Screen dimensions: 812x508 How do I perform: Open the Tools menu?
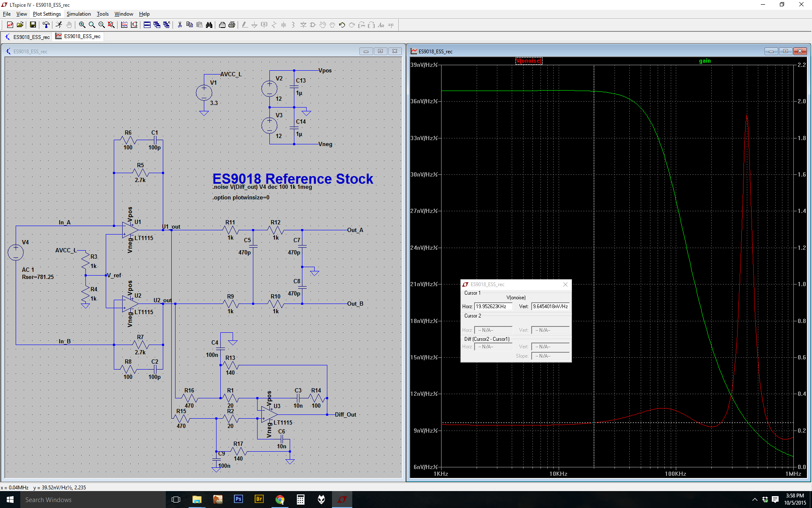pyautogui.click(x=103, y=14)
